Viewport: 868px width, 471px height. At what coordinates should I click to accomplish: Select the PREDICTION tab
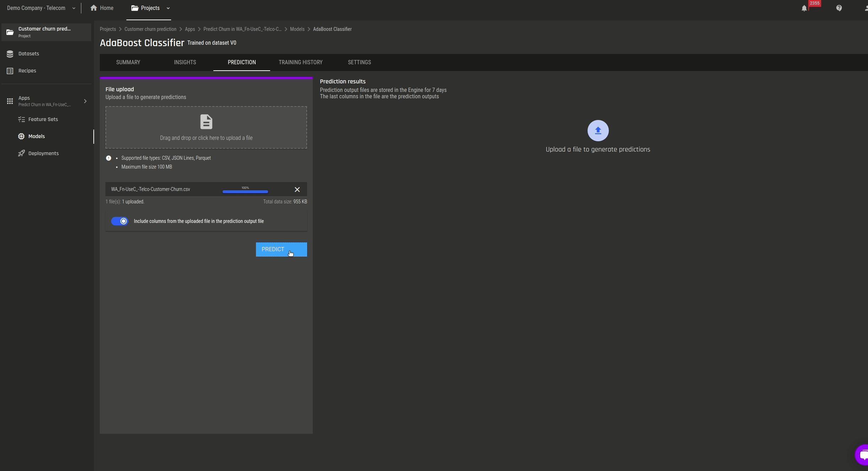click(242, 62)
